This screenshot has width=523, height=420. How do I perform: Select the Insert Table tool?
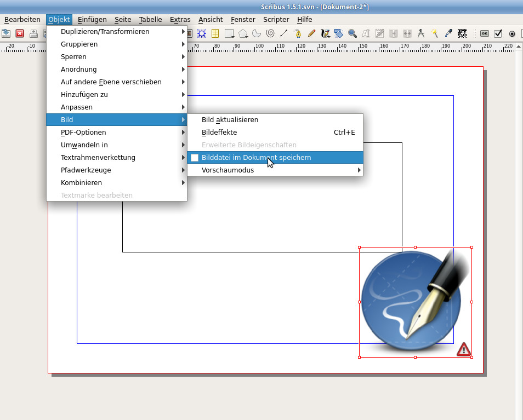point(215,33)
